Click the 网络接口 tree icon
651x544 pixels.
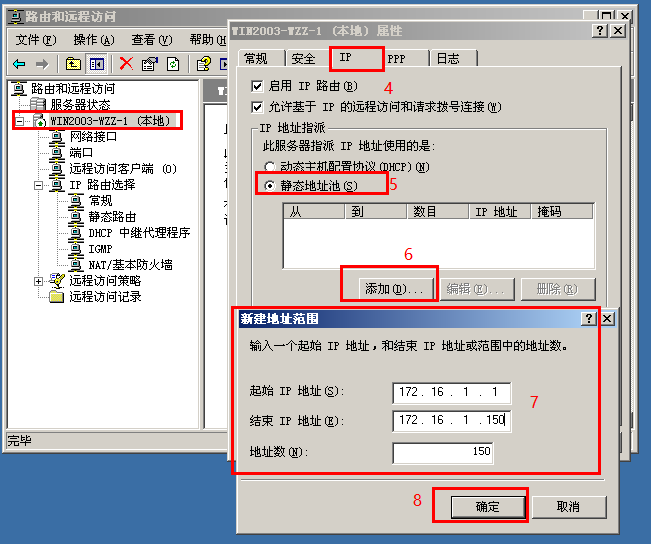point(56,137)
